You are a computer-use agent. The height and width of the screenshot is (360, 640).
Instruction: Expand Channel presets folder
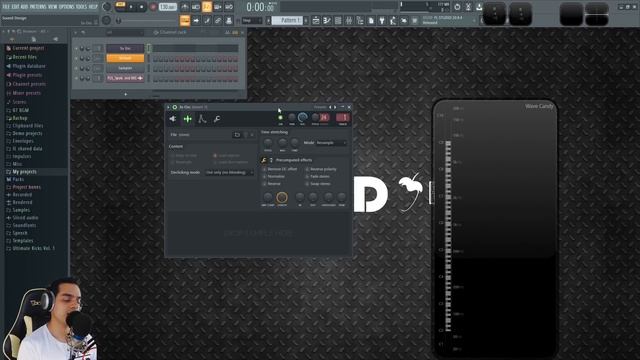(29, 84)
